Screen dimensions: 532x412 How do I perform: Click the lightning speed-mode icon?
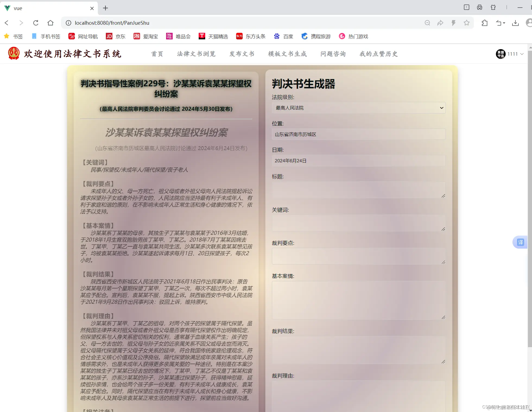pos(453,23)
